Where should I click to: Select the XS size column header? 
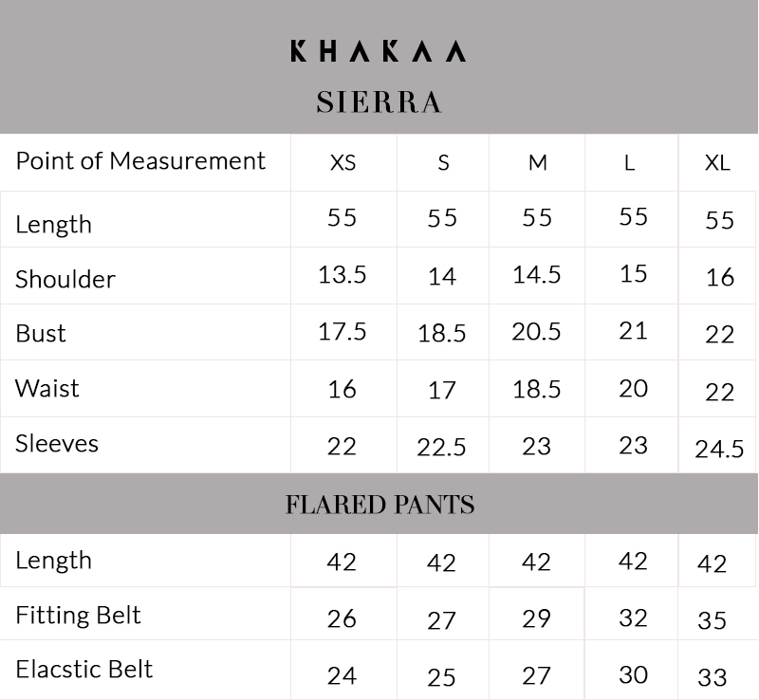(342, 163)
